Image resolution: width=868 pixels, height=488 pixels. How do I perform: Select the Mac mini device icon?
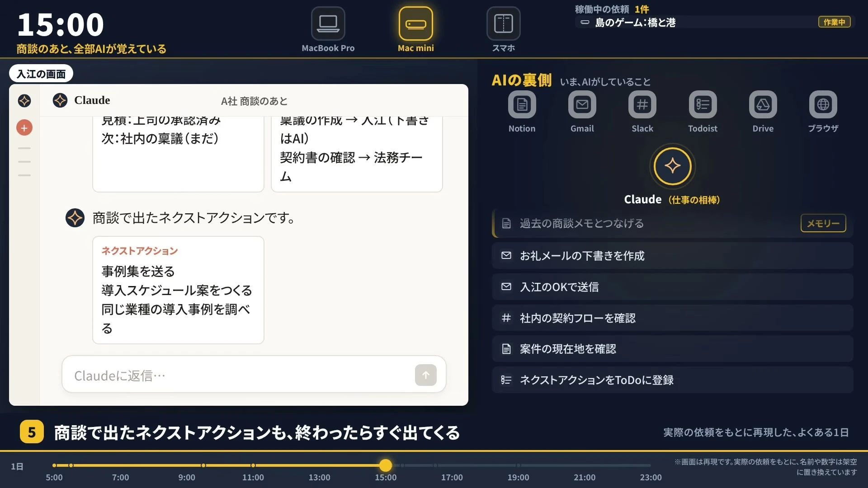[x=415, y=23]
